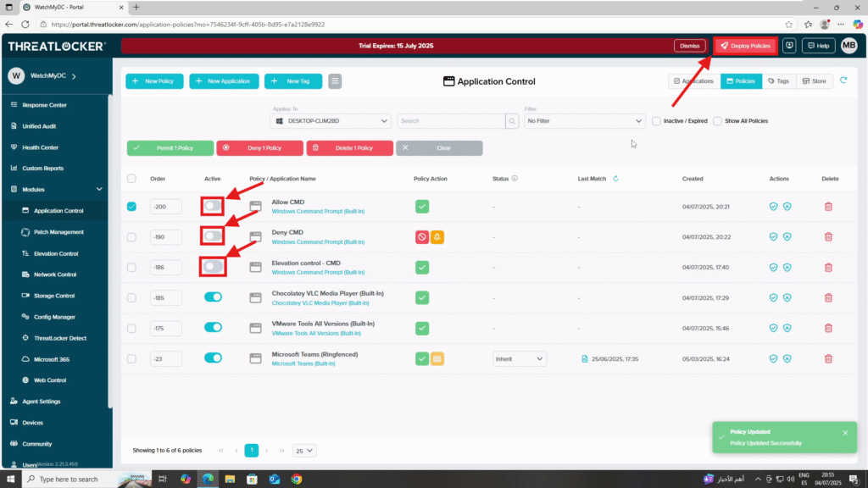Image resolution: width=868 pixels, height=488 pixels.
Task: Open File Explorer from the taskbar
Action: [x=230, y=480]
